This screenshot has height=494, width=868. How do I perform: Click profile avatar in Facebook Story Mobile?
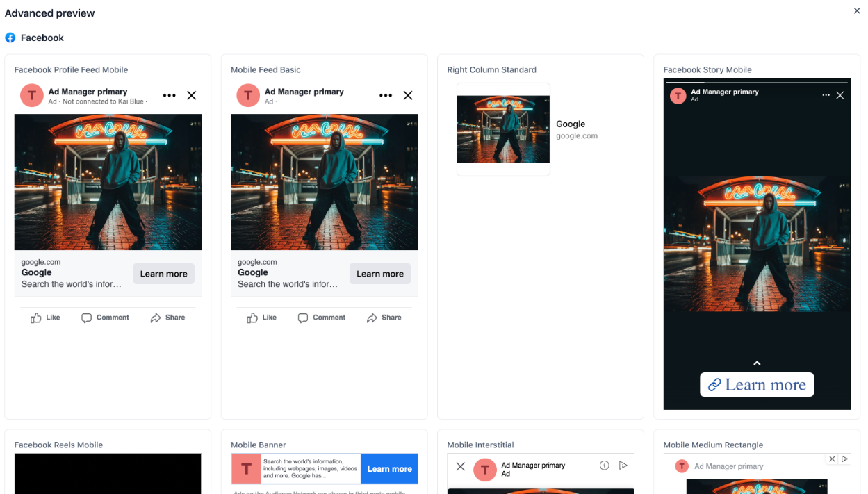pyautogui.click(x=678, y=95)
